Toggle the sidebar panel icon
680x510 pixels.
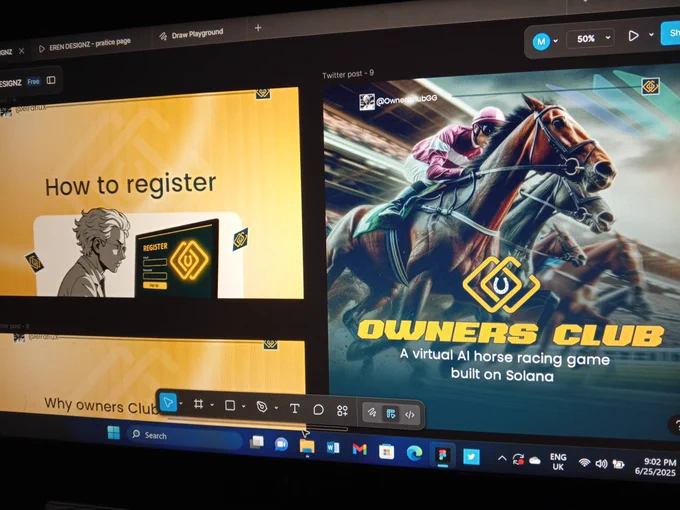click(51, 80)
